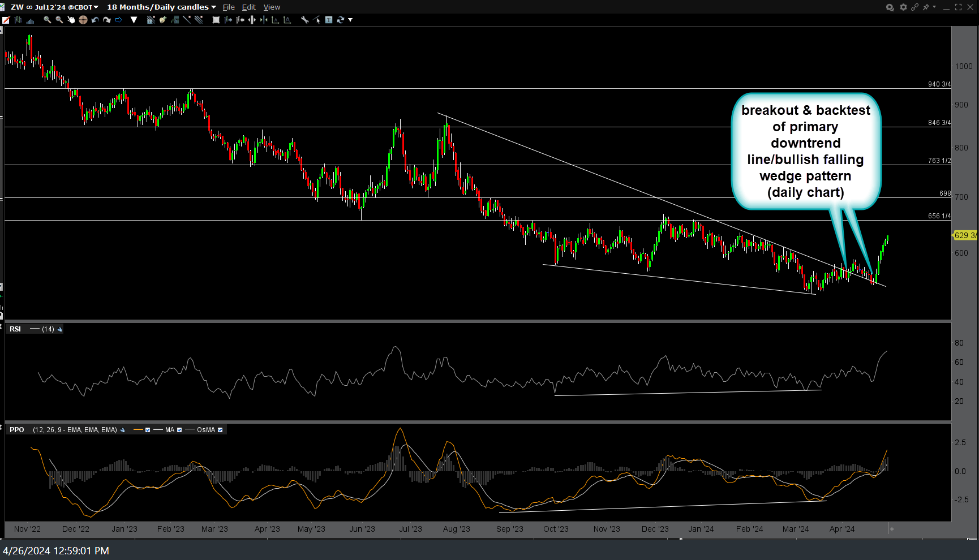979x560 pixels.
Task: Select the text annotation tool
Action: pos(329,20)
